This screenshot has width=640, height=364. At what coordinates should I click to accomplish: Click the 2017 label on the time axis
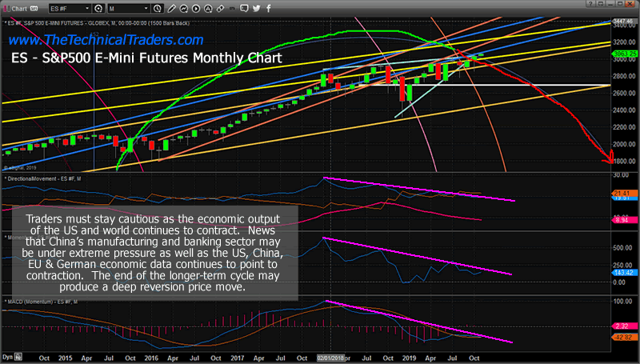click(237, 358)
